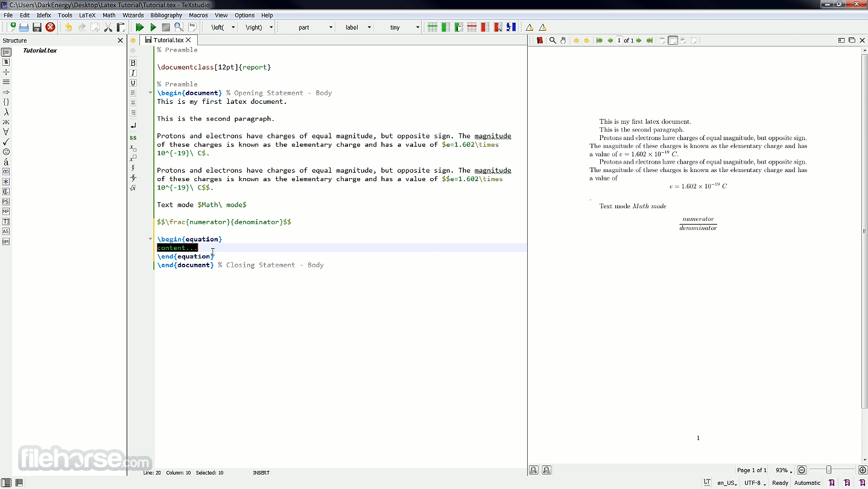868x489 pixels.
Task: Toggle LT language tool status indicator
Action: pyautogui.click(x=707, y=482)
